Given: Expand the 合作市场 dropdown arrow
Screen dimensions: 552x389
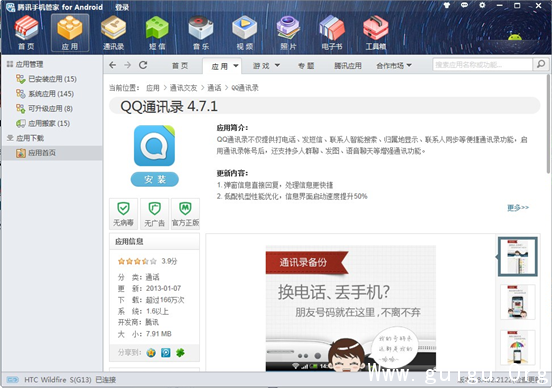Looking at the screenshot, I should click(409, 65).
